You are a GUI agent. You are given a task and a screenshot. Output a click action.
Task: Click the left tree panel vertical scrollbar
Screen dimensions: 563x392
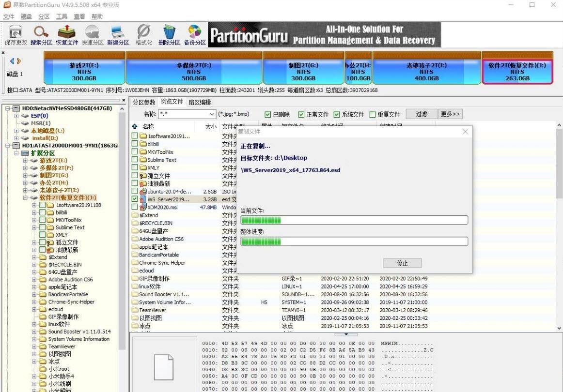(122, 247)
